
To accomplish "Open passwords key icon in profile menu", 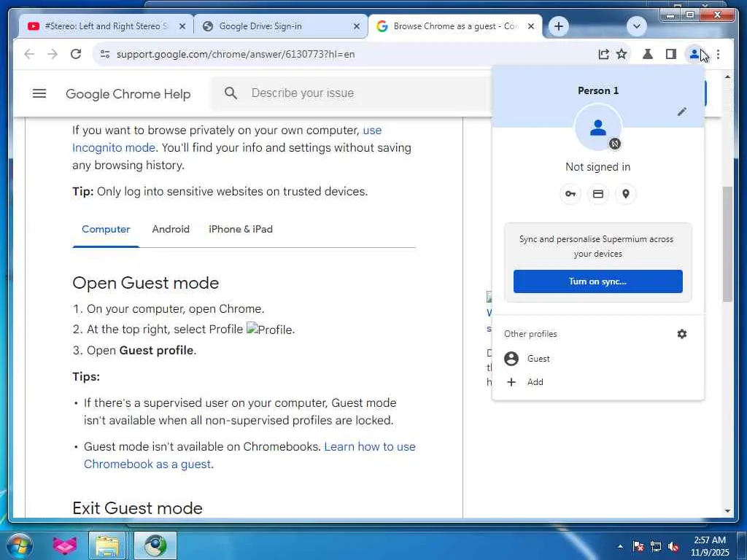I will [x=570, y=194].
